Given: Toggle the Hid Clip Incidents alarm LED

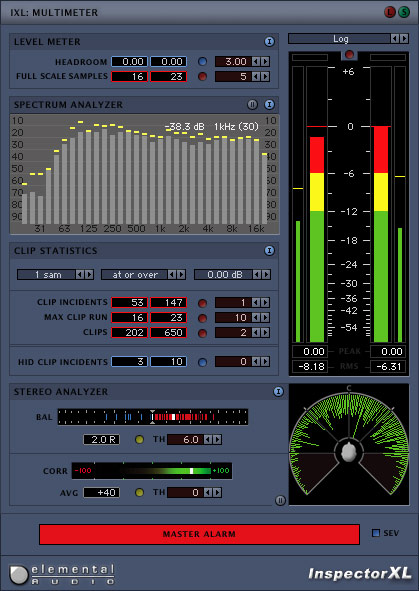Looking at the screenshot, I should pos(202,362).
